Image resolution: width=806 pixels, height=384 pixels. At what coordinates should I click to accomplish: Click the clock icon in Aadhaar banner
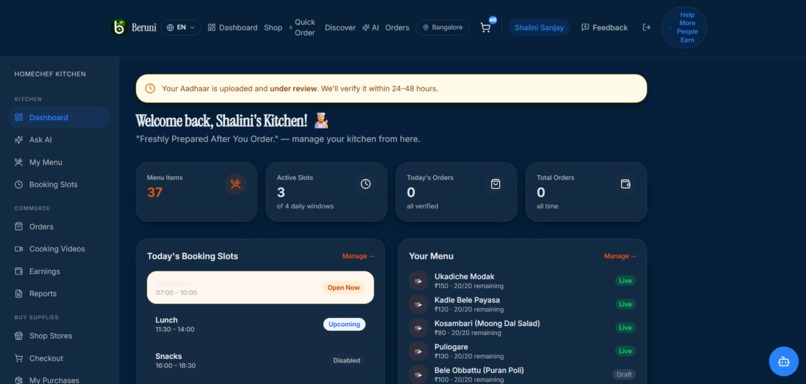150,88
